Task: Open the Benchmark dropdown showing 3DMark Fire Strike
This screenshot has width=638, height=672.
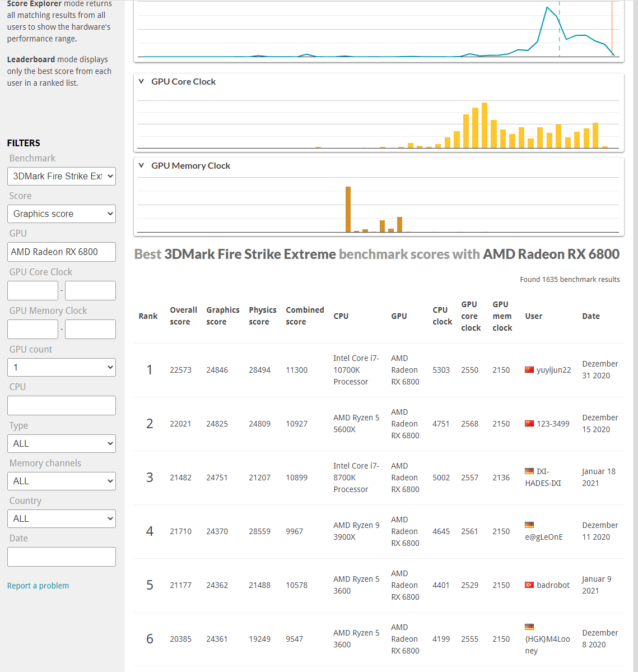Action: click(x=62, y=176)
